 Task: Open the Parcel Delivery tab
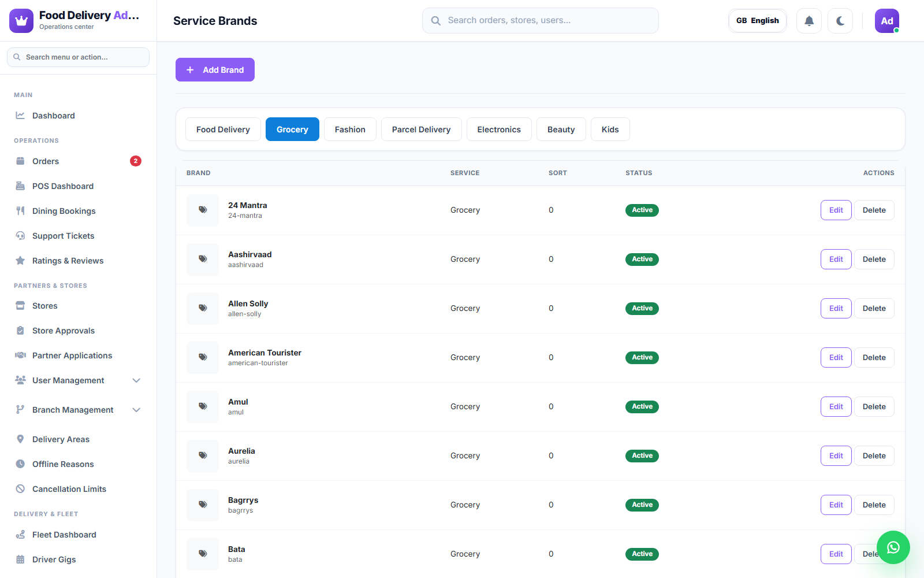click(x=421, y=129)
